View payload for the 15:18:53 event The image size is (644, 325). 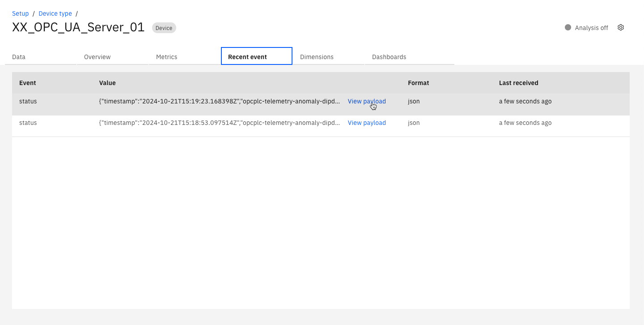coord(367,123)
